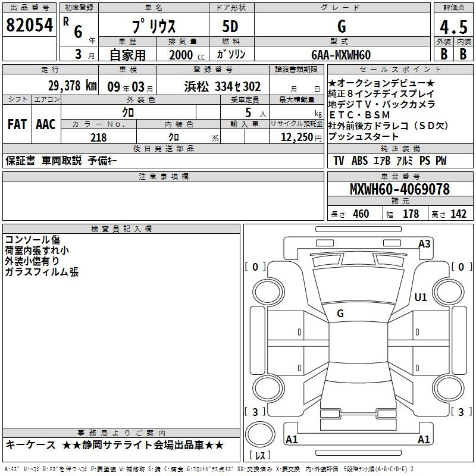Click the コンソール傷 inspector note

click(32, 240)
